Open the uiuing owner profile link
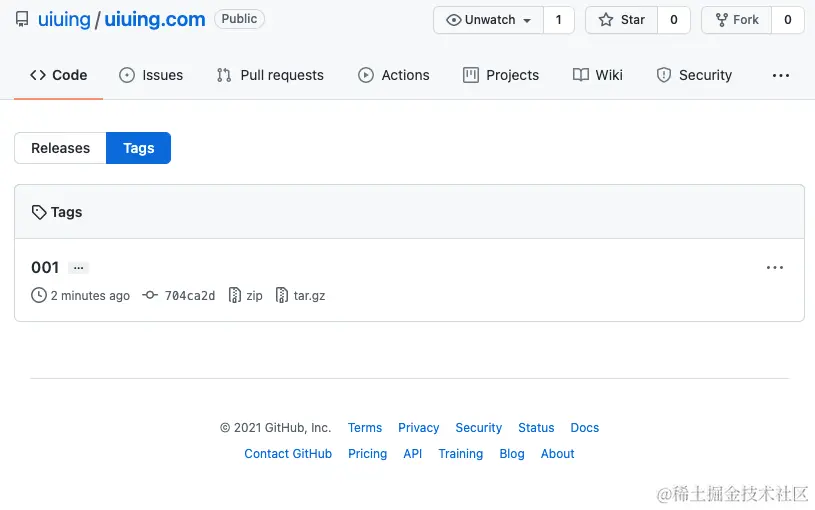The image size is (815, 510). [x=64, y=19]
